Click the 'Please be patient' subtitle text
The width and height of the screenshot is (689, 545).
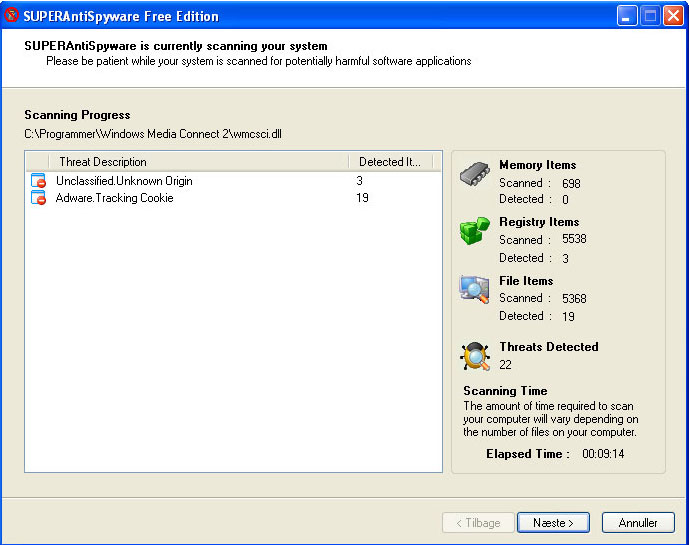tap(259, 61)
